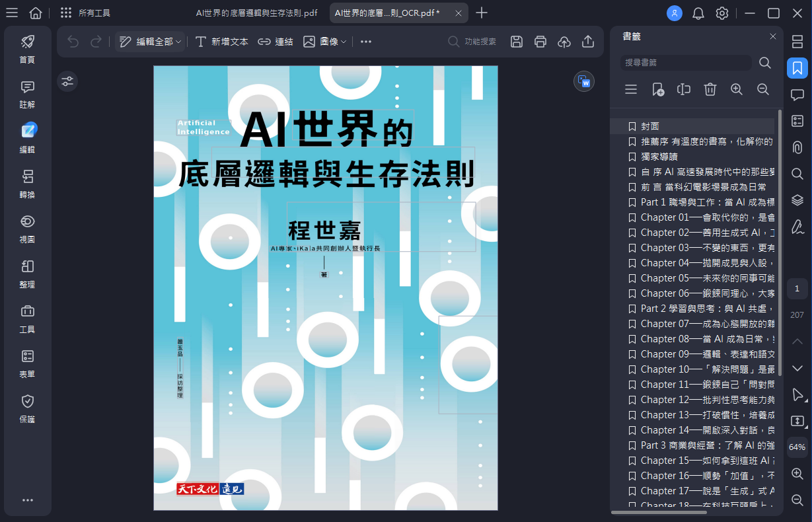812x522 pixels.
Task: Open the layers panel in right rail
Action: tap(797, 200)
